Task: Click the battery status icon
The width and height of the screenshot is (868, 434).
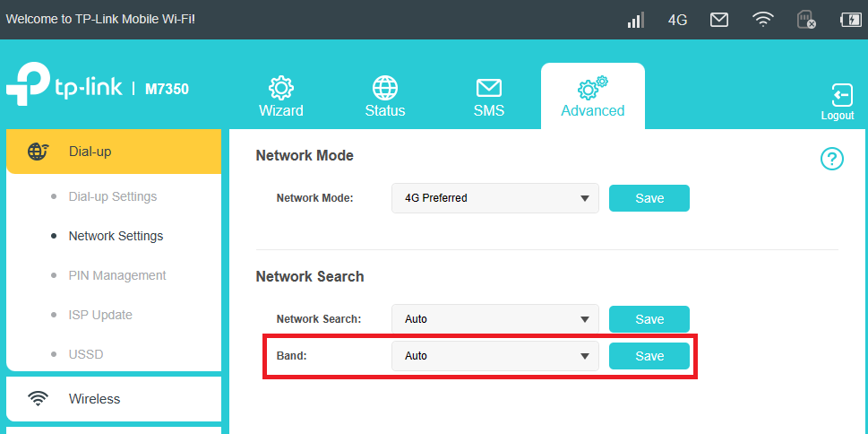Action: click(850, 20)
